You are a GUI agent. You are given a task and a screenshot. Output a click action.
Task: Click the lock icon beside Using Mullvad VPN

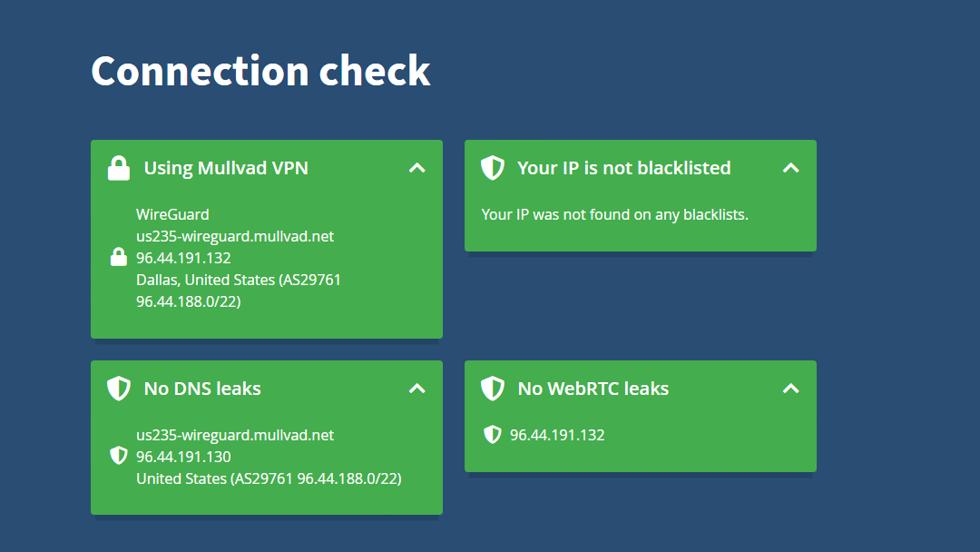click(119, 168)
